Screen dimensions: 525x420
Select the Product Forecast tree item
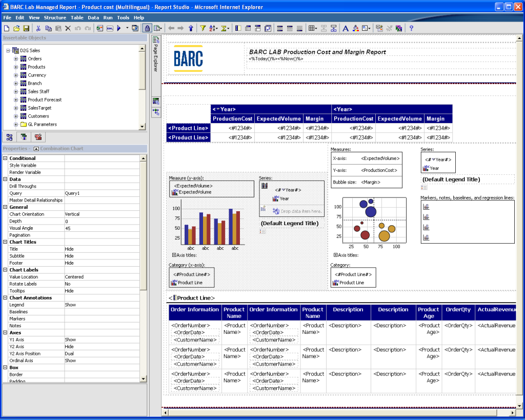45,100
